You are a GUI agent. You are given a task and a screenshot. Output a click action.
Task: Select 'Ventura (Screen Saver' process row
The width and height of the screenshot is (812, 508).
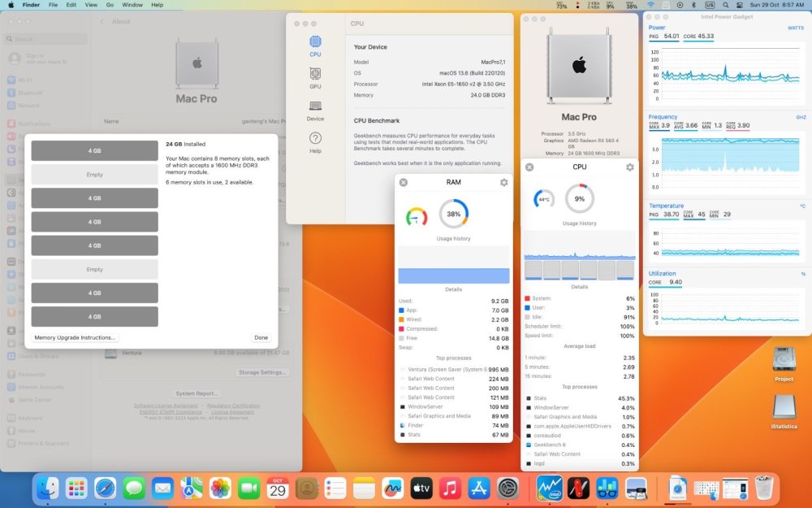point(454,370)
